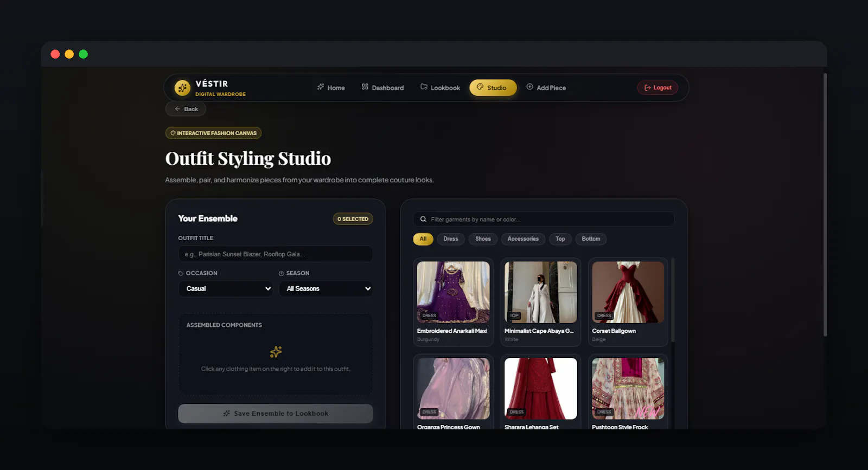Click White color label under Abaya
The width and height of the screenshot is (868, 470).
point(511,340)
